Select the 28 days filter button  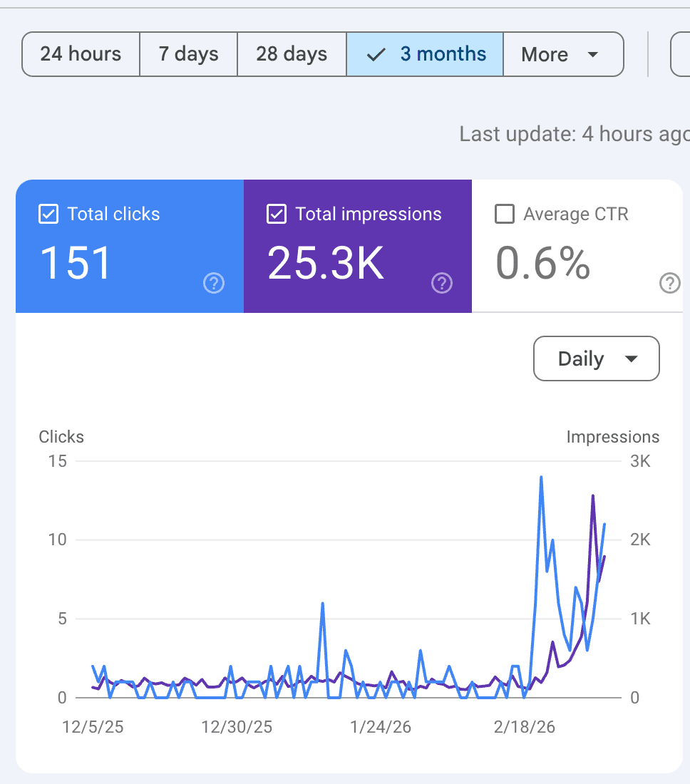[x=292, y=53]
